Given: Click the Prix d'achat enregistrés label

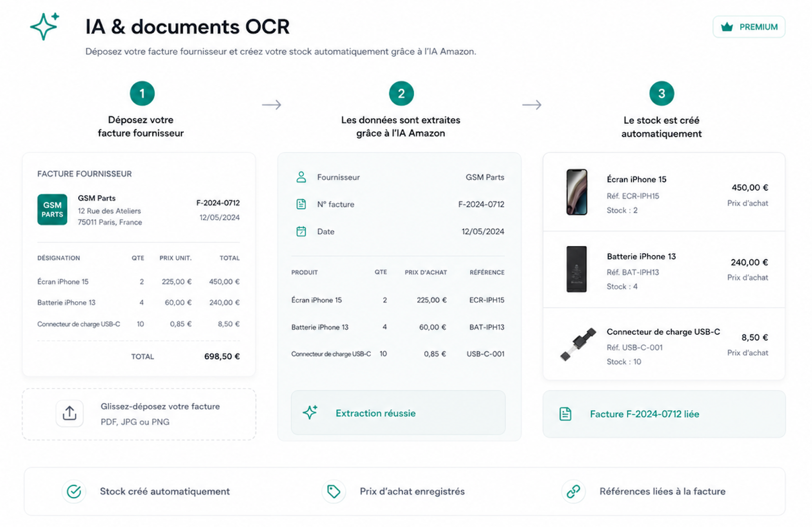Looking at the screenshot, I should [412, 491].
